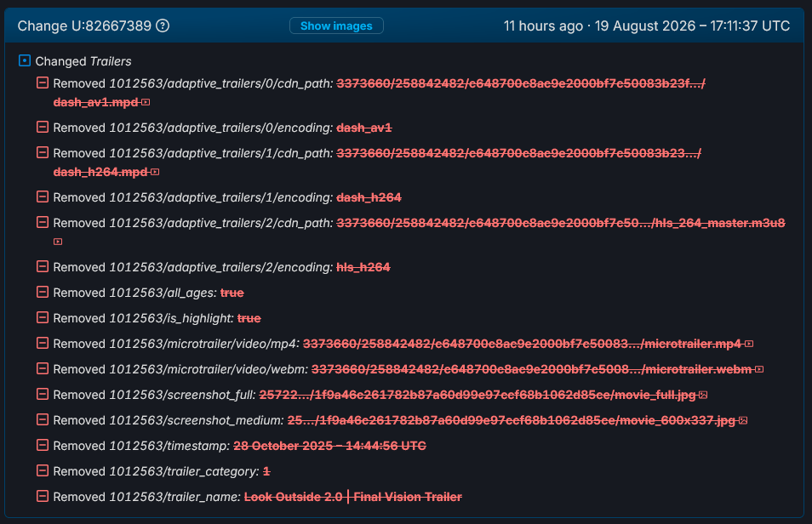This screenshot has width=812, height=524.
Task: Open the microtrailer.webm path link
Action: (x=531, y=369)
